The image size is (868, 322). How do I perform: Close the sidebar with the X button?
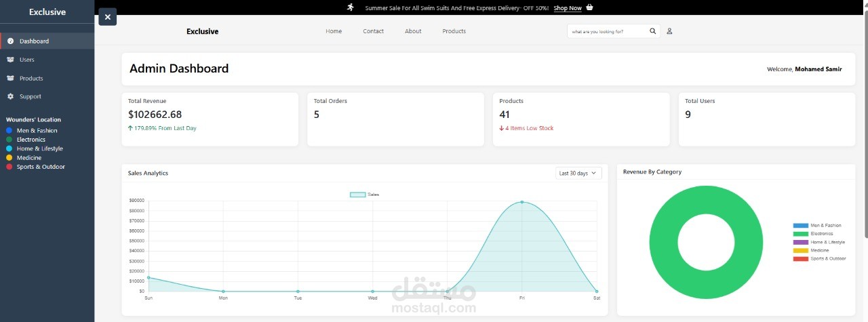[107, 17]
